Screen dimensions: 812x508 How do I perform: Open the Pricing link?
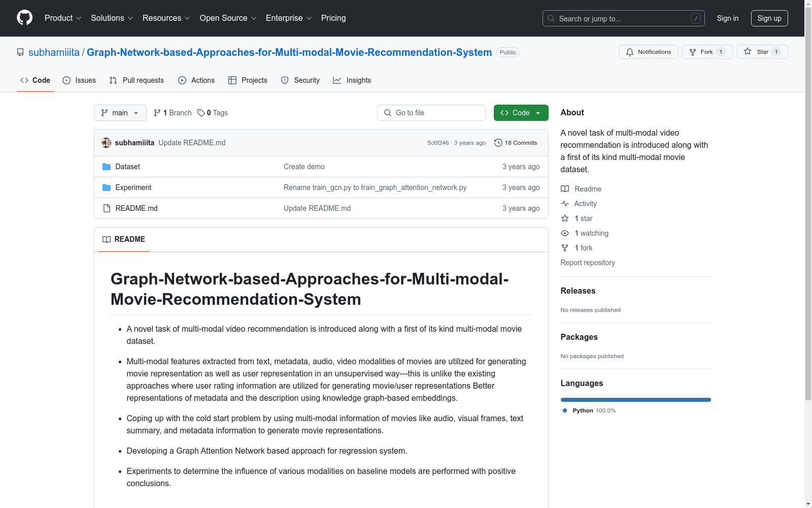333,18
